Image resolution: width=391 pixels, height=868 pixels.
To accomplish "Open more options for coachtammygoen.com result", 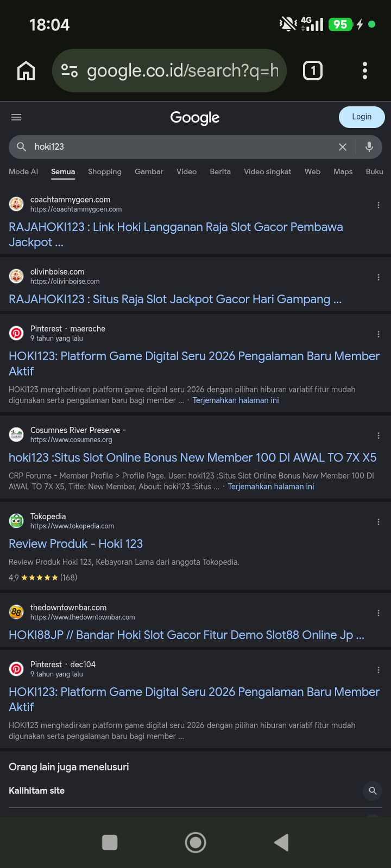I will pyautogui.click(x=379, y=205).
